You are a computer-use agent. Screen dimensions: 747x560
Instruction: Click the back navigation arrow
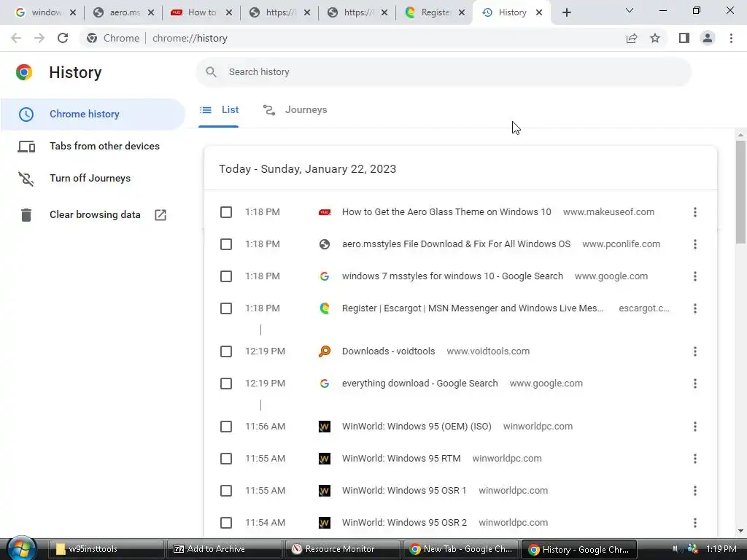click(x=16, y=38)
